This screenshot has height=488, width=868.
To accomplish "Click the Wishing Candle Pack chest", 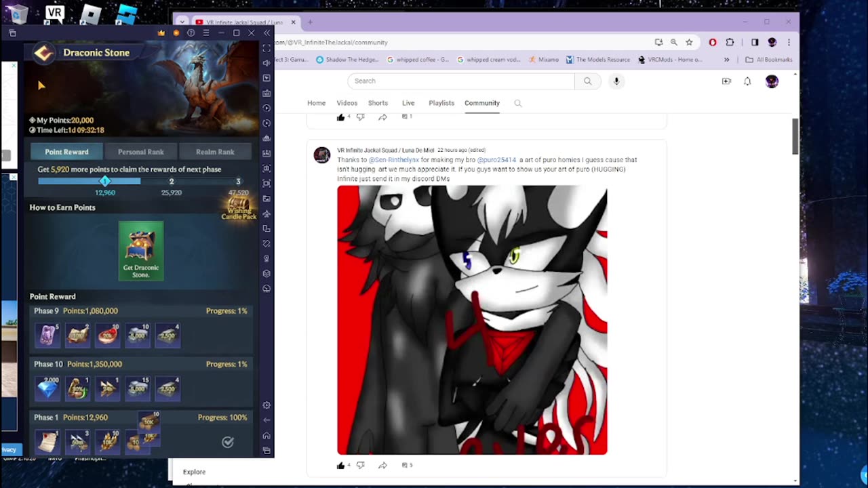I will [x=239, y=207].
